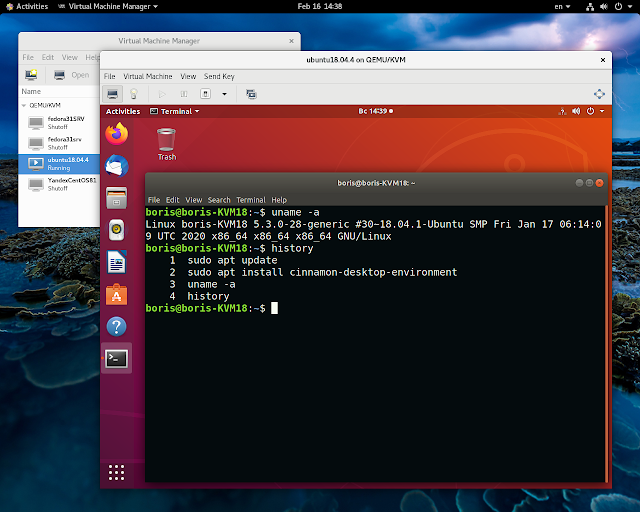Click host network icon in top bar
The image size is (640, 512).
coord(590,6)
